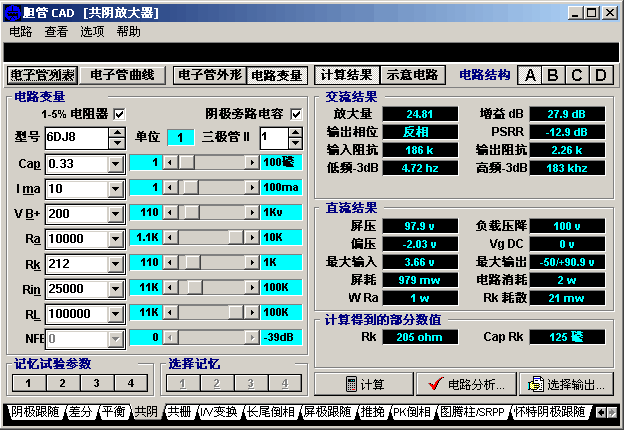Select circuit structure C
Viewport: 624px width, 430px height.
tap(577, 75)
